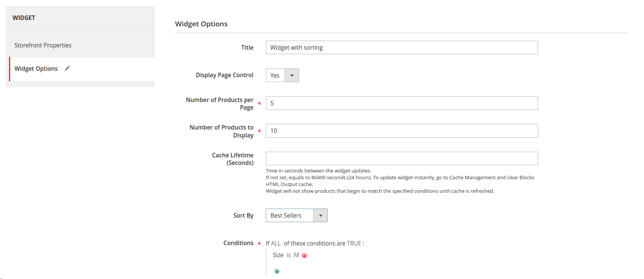Click the Display Page Control label

point(224,75)
